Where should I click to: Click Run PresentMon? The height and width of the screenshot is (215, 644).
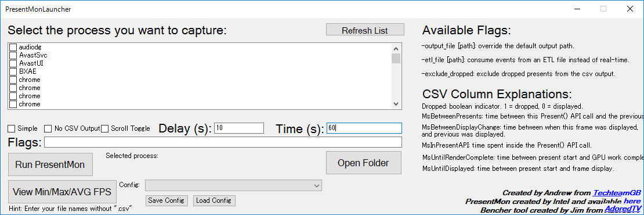(x=50, y=164)
